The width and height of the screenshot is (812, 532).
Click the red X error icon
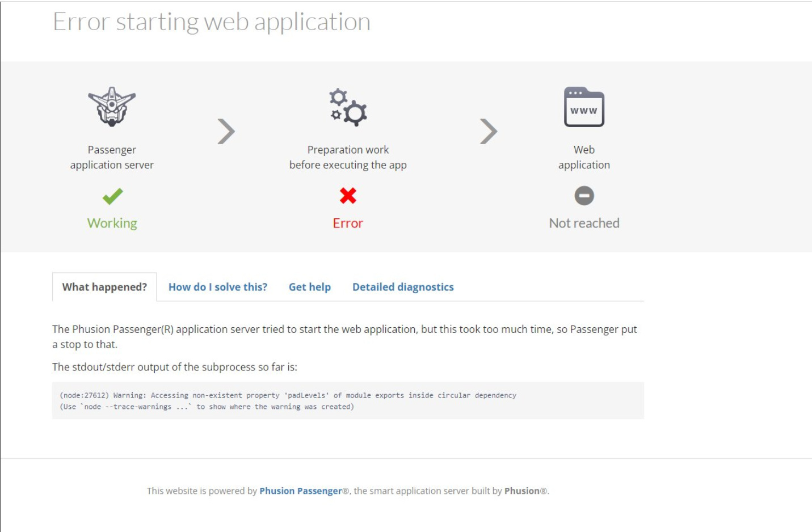pos(348,196)
